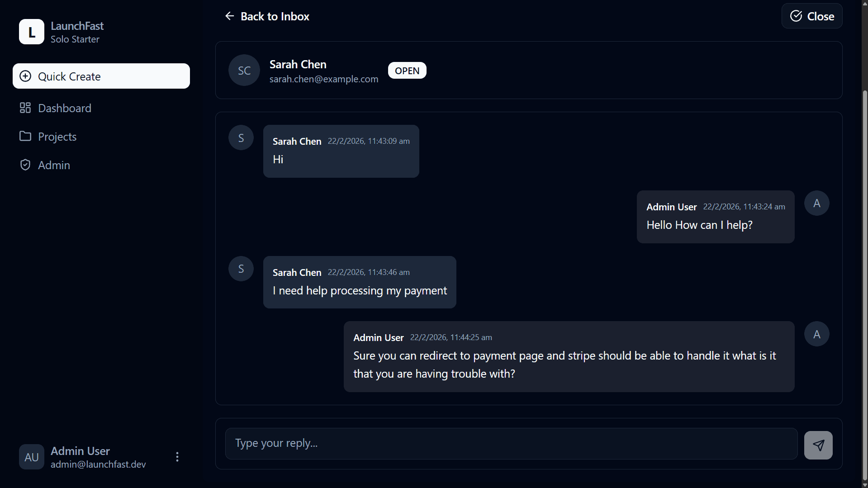The height and width of the screenshot is (488, 868).
Task: Open the Dashboard menu item
Action: coord(65,108)
